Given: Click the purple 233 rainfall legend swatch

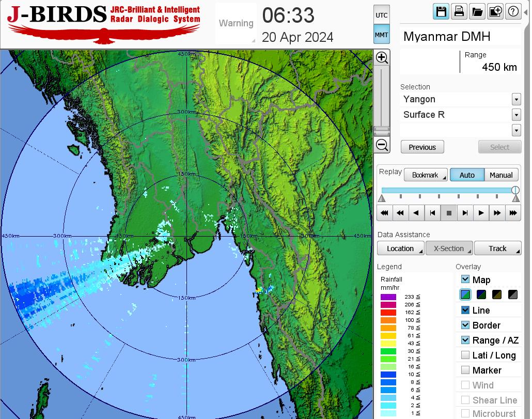Looking at the screenshot, I should point(388,297).
